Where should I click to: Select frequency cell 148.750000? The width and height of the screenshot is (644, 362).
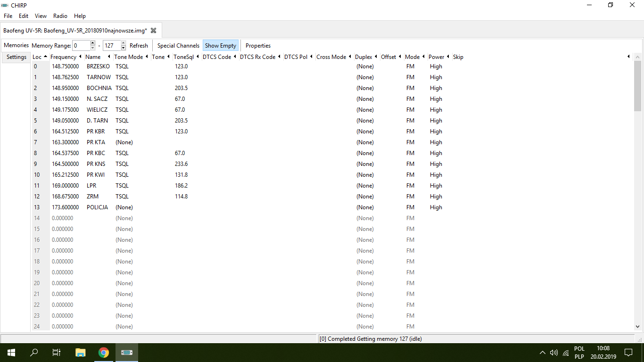pyautogui.click(x=66, y=66)
